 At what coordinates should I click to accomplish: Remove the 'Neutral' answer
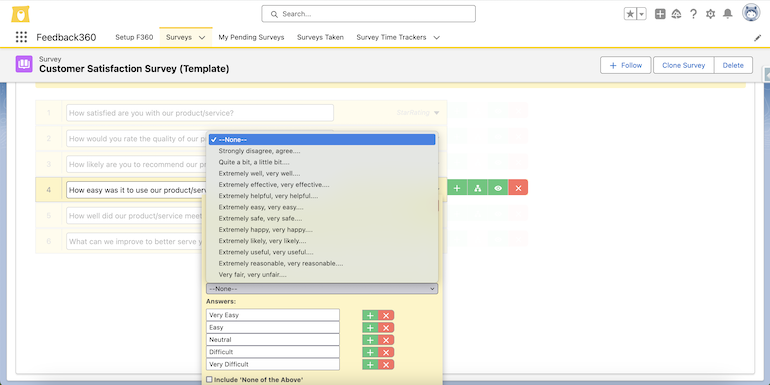coord(386,340)
